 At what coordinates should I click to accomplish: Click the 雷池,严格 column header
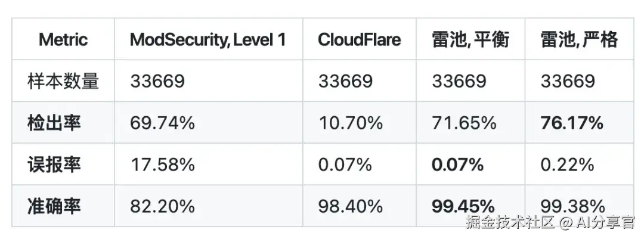coord(579,40)
